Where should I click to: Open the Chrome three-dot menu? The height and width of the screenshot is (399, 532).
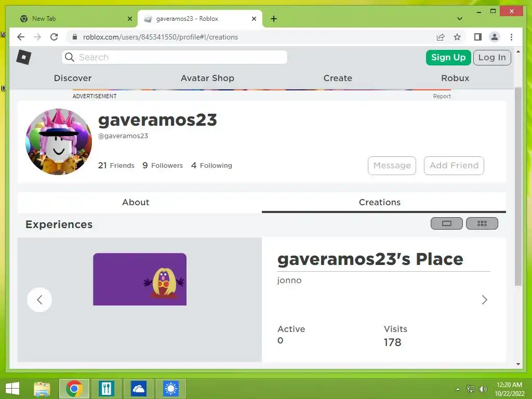511,37
